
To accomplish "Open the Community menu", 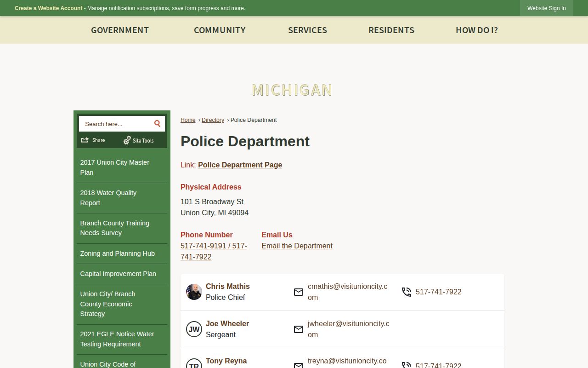I will point(220,30).
